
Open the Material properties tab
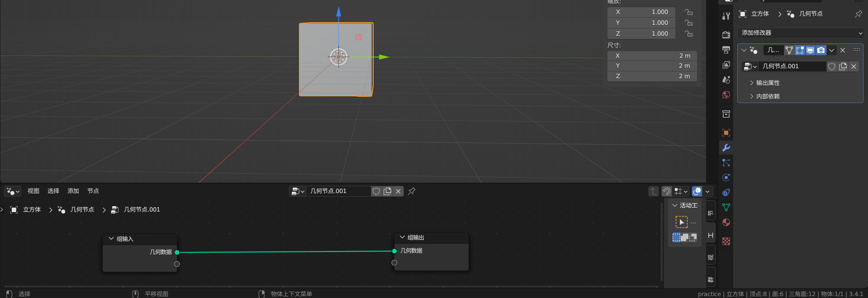tap(726, 222)
